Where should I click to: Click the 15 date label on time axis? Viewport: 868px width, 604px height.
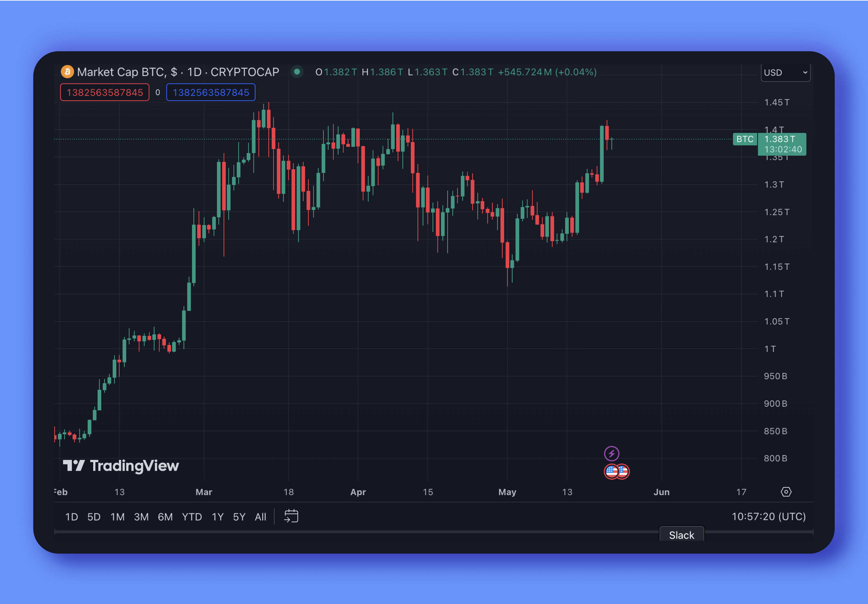pyautogui.click(x=427, y=492)
